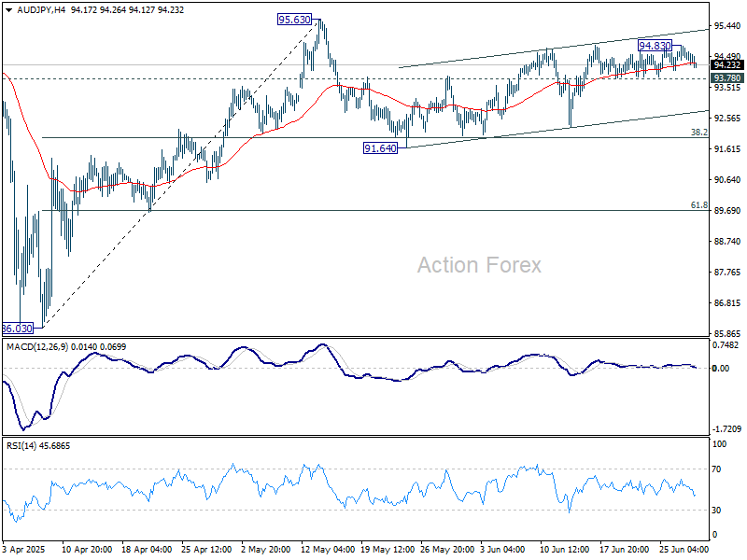
Task: Click the Action Forex watermark
Action: point(479,265)
